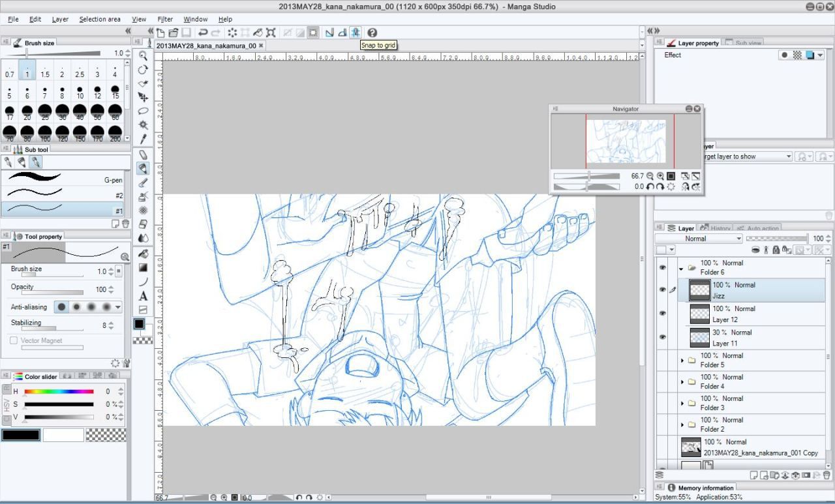Open the Effect dropdown in Layer property

[x=820, y=55]
